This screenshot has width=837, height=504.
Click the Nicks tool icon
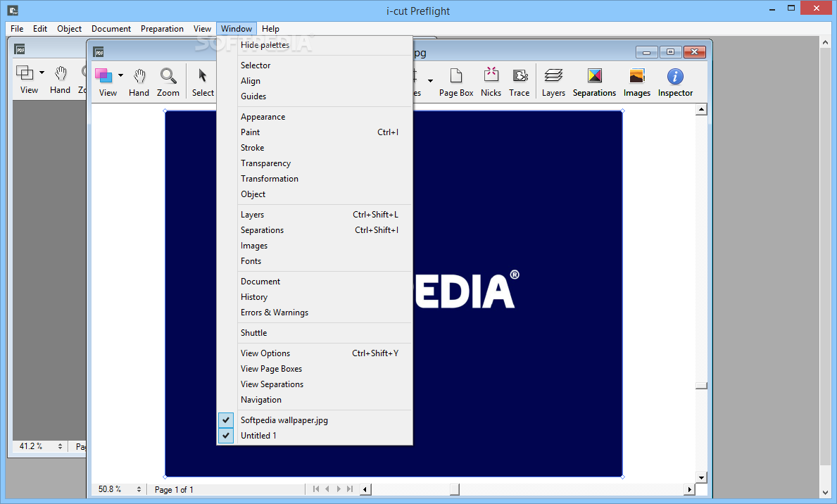click(491, 75)
